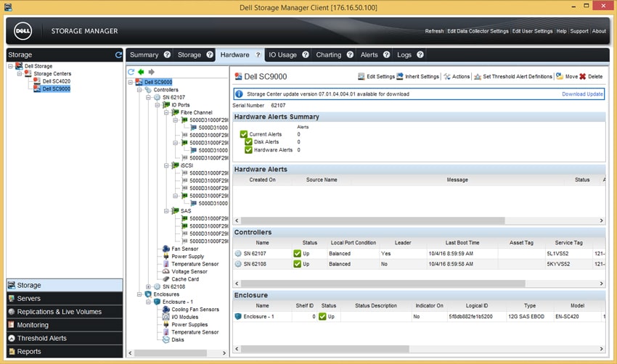
Task: Collapse the IO Ports node
Action: (158, 105)
